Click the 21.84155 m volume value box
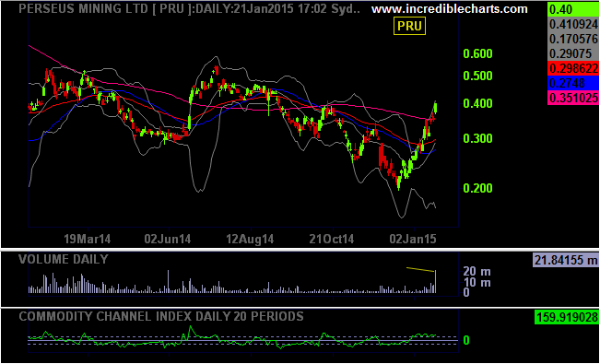Screen dimensions: 600x364 click(566, 261)
